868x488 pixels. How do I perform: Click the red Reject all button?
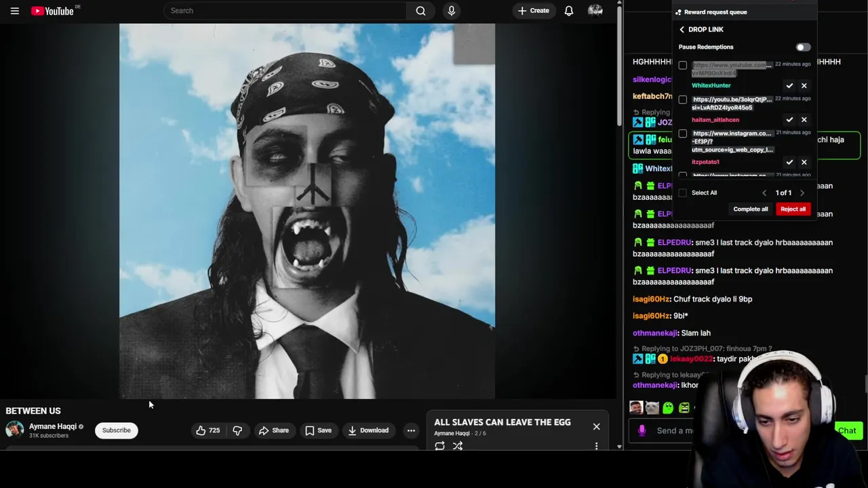click(x=793, y=209)
